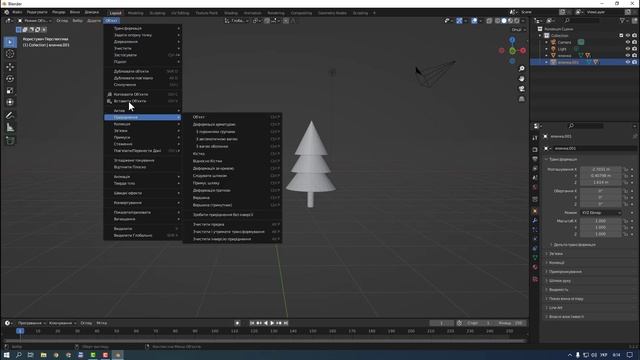
Task: Click the red X axis on navigation gizmo
Action: point(523,51)
